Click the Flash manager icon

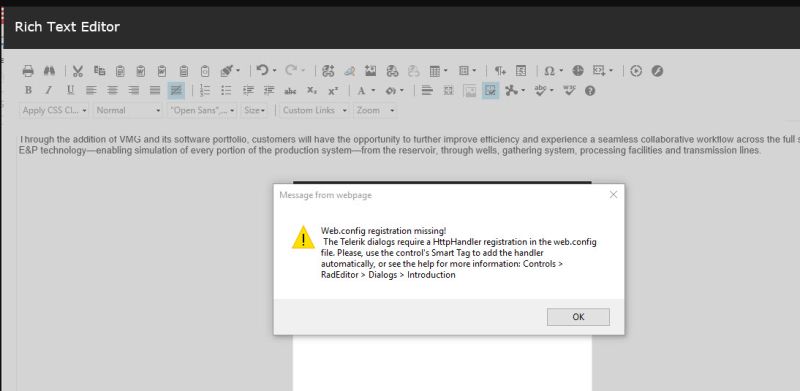pos(657,71)
